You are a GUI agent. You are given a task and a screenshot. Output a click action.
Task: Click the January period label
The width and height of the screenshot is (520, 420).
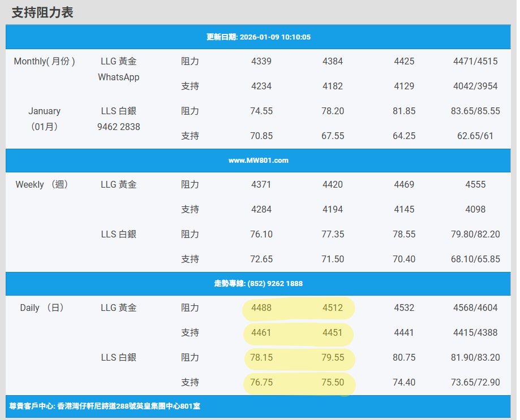[44, 111]
